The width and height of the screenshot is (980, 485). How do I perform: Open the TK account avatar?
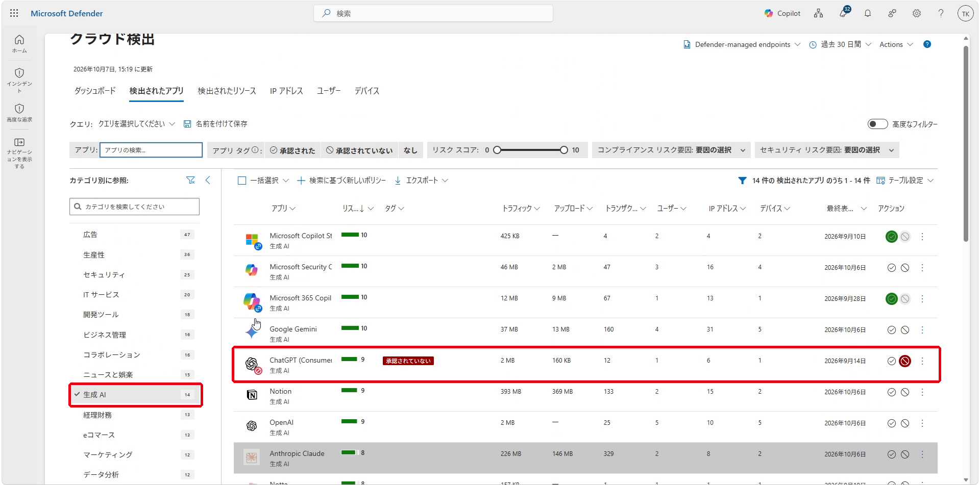point(965,14)
